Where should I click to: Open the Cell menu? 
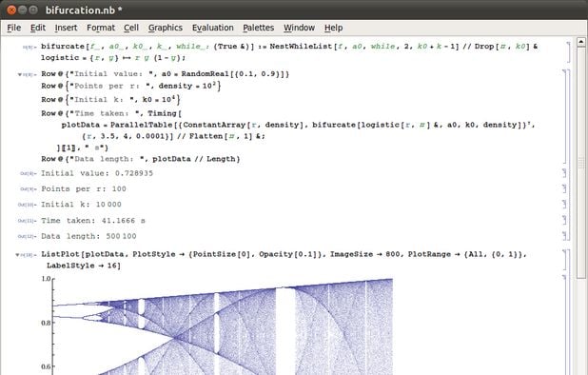coord(131,28)
